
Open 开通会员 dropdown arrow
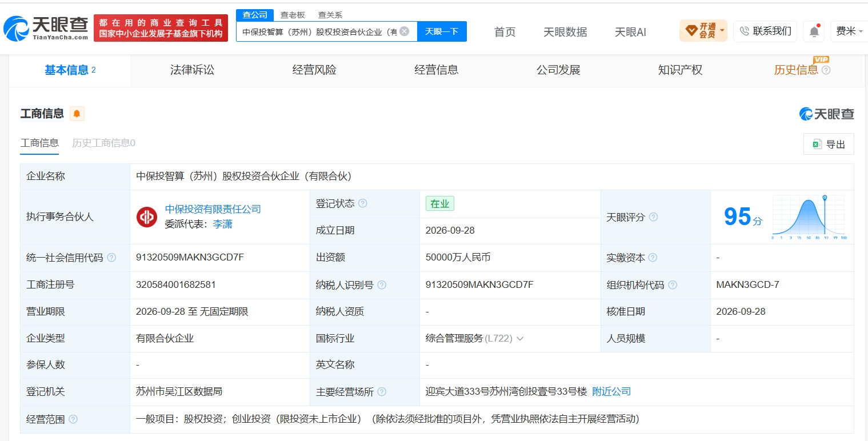pos(722,31)
